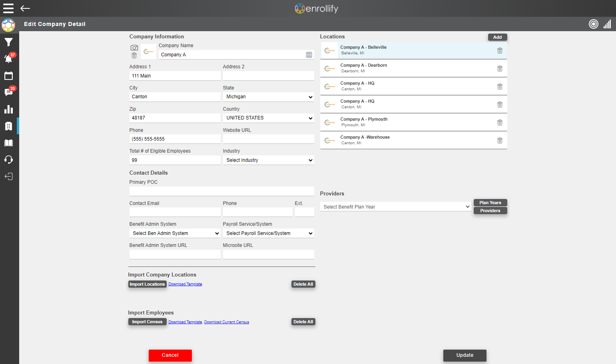This screenshot has height=364, width=616.
Task: Open the Select Payroll Service/System dropdown
Action: [269, 233]
